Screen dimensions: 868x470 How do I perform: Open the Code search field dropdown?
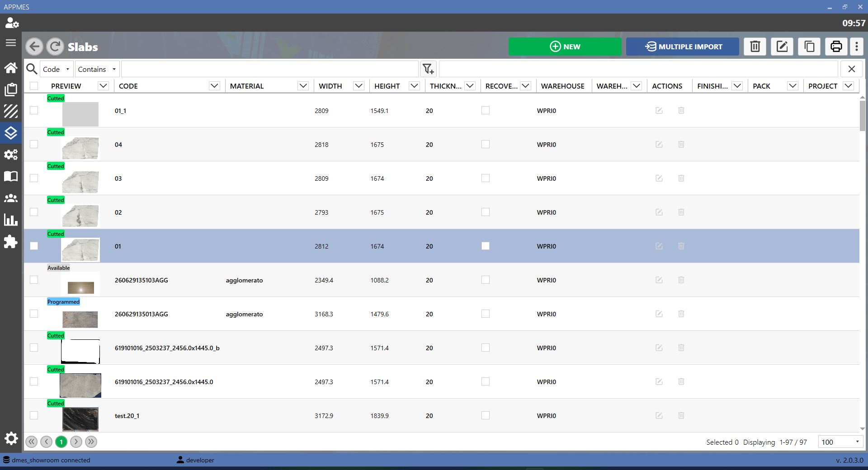point(57,69)
